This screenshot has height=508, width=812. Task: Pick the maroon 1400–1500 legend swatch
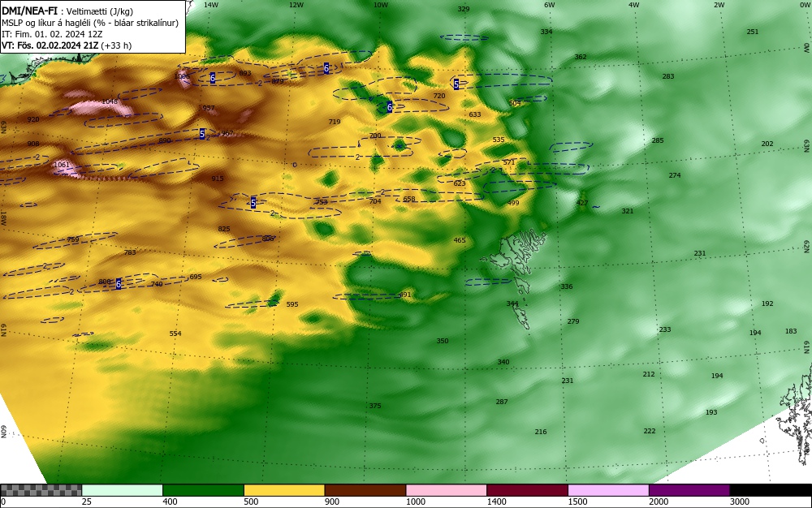click(x=527, y=490)
